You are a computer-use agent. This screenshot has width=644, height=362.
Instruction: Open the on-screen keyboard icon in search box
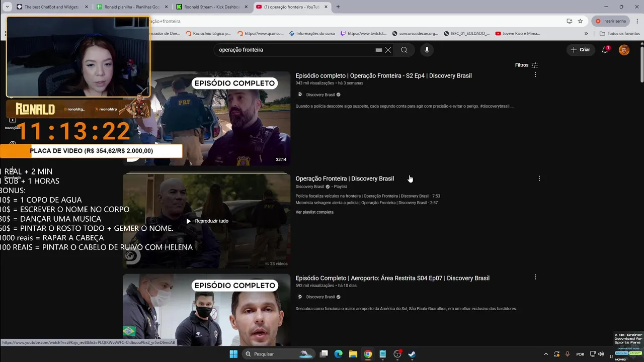[x=379, y=50]
